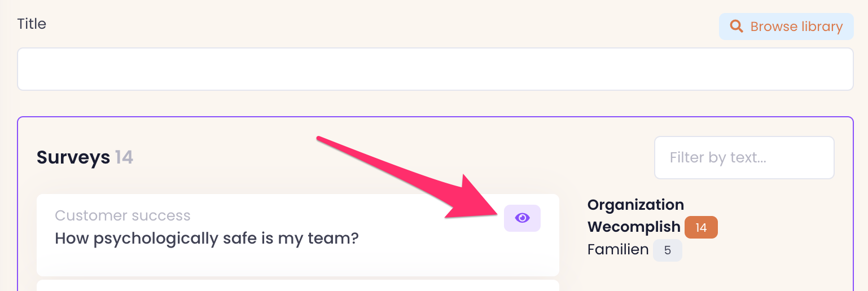Click the magnifier icon in Browse library
This screenshot has width=868, height=291.
pos(736,27)
